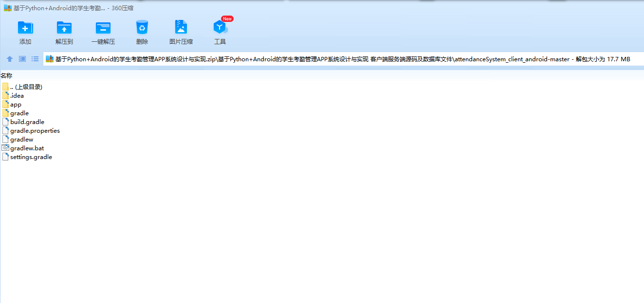The height and width of the screenshot is (303, 644).
Task: Click the gradle.properties file icon
Action: [x=5, y=130]
